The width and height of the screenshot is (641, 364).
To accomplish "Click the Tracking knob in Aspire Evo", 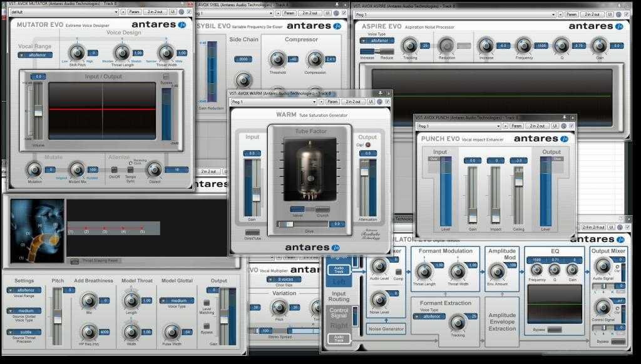I will coord(409,45).
